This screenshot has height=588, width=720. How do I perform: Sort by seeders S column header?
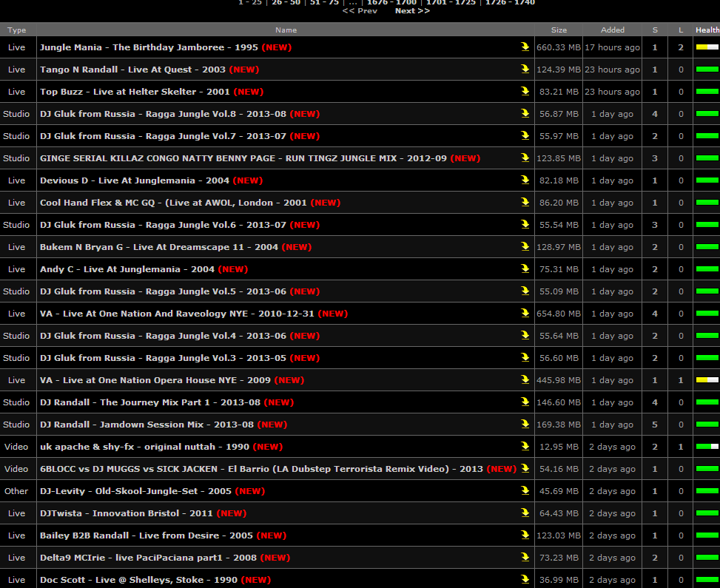pos(655,30)
